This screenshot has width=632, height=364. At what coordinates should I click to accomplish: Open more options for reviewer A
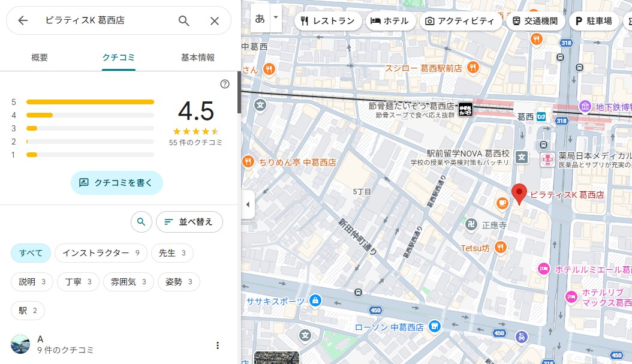pos(218,345)
